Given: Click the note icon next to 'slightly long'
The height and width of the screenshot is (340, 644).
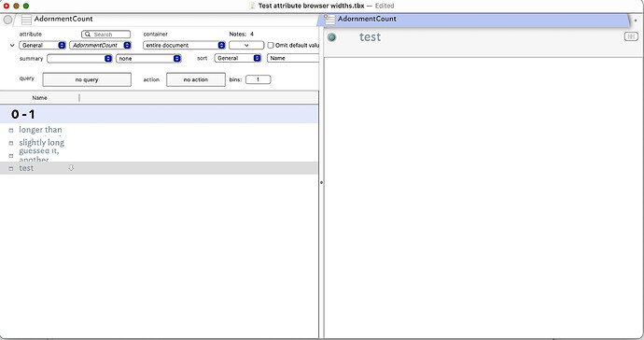Looking at the screenshot, I should pos(11,143).
